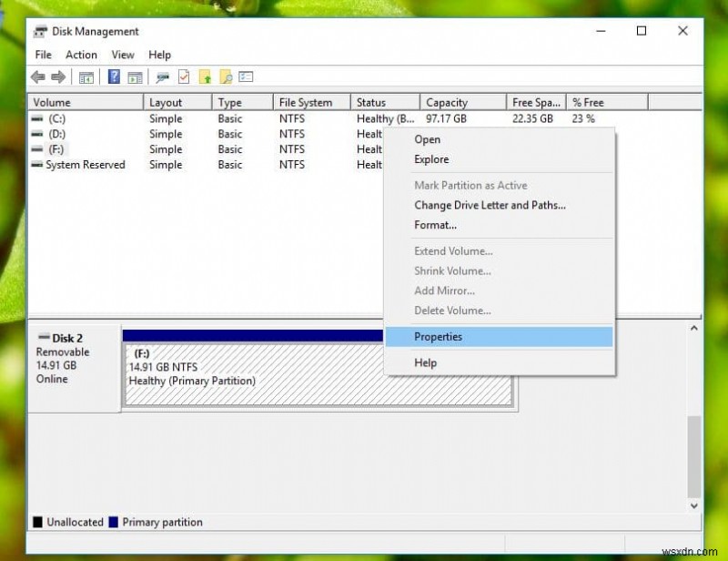Sort by the Capacity column header
Image resolution: width=728 pixels, height=561 pixels.
[447, 103]
